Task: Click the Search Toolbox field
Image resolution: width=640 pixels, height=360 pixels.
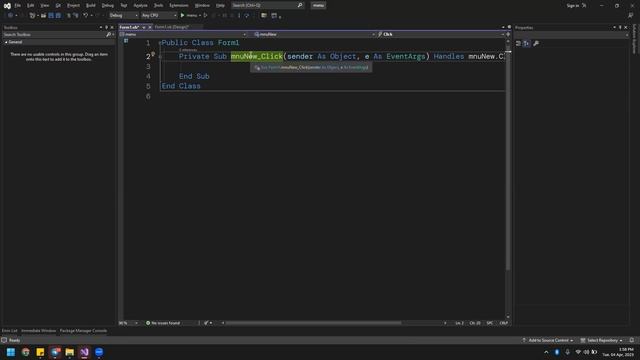Action: (54, 35)
